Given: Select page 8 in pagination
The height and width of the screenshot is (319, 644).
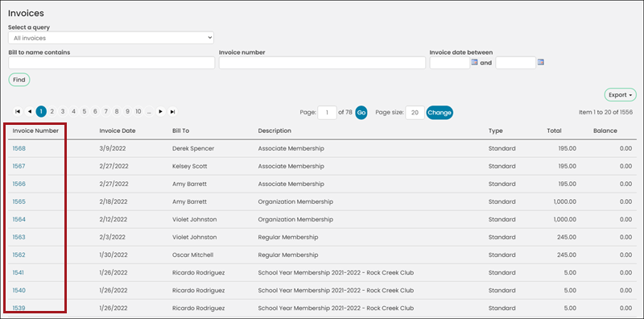Looking at the screenshot, I should [117, 111].
